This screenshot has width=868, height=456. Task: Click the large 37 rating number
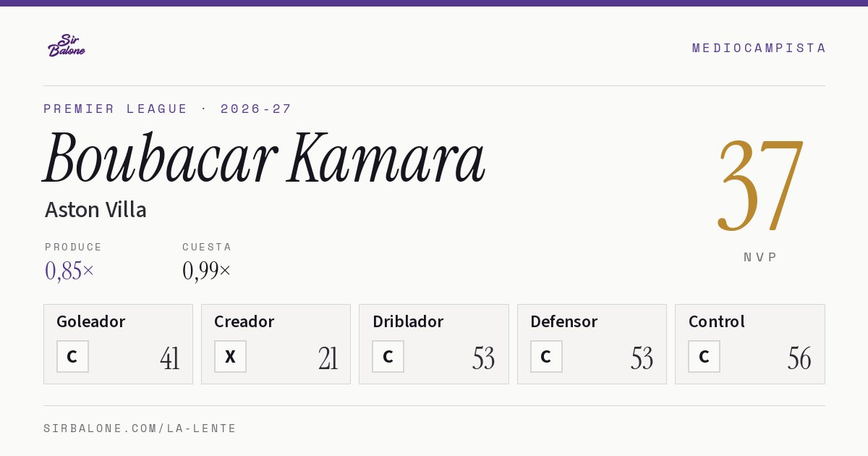click(759, 185)
